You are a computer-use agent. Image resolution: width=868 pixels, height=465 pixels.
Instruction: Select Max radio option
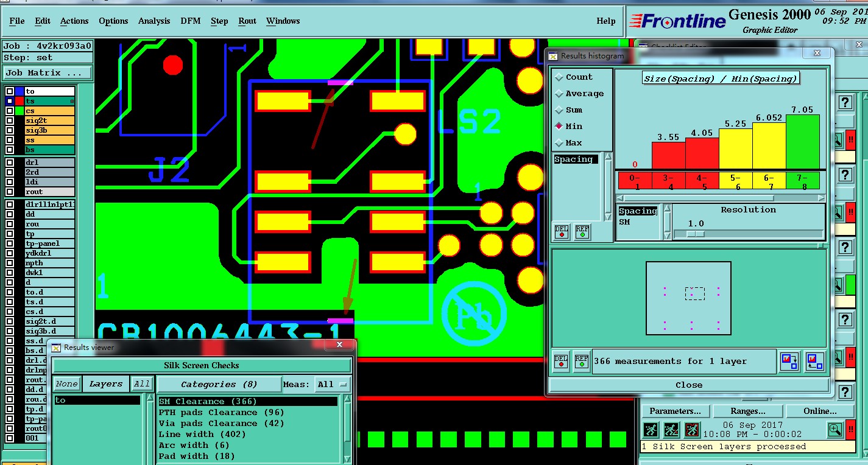(559, 143)
